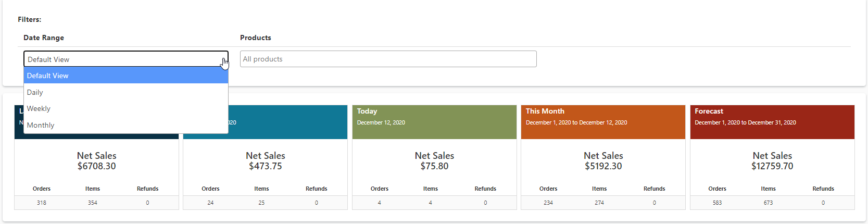Pick the Weekly date range option
This screenshot has height=224, width=868.
coord(125,108)
